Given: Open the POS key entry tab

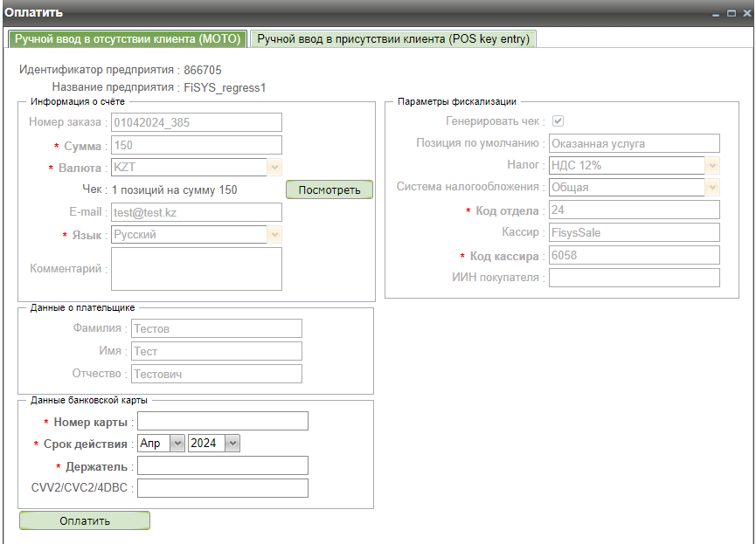Looking at the screenshot, I should pyautogui.click(x=393, y=38).
